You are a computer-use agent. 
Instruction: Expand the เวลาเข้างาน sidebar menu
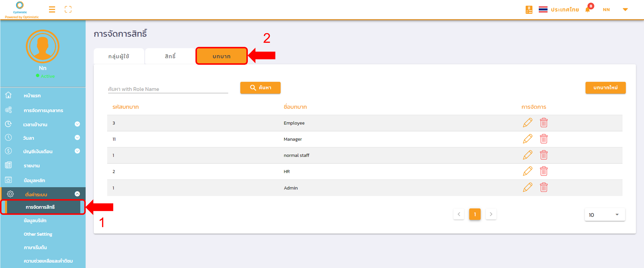point(77,124)
